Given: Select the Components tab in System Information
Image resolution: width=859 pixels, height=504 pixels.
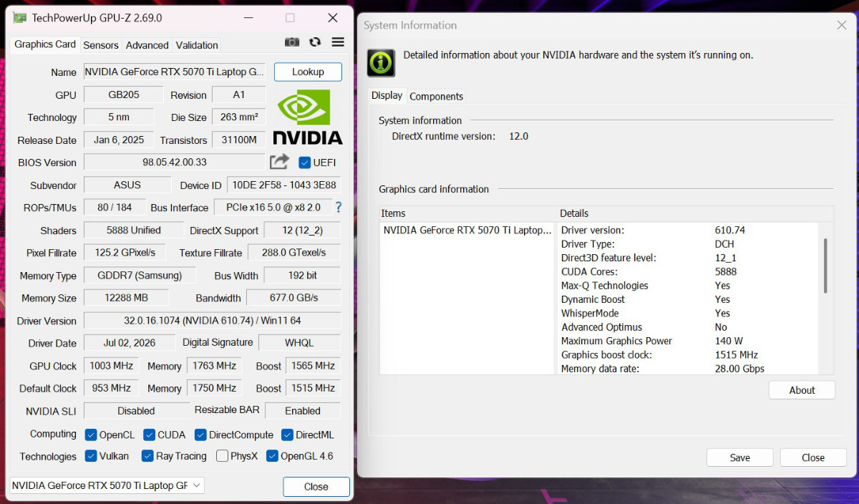Looking at the screenshot, I should pos(437,97).
